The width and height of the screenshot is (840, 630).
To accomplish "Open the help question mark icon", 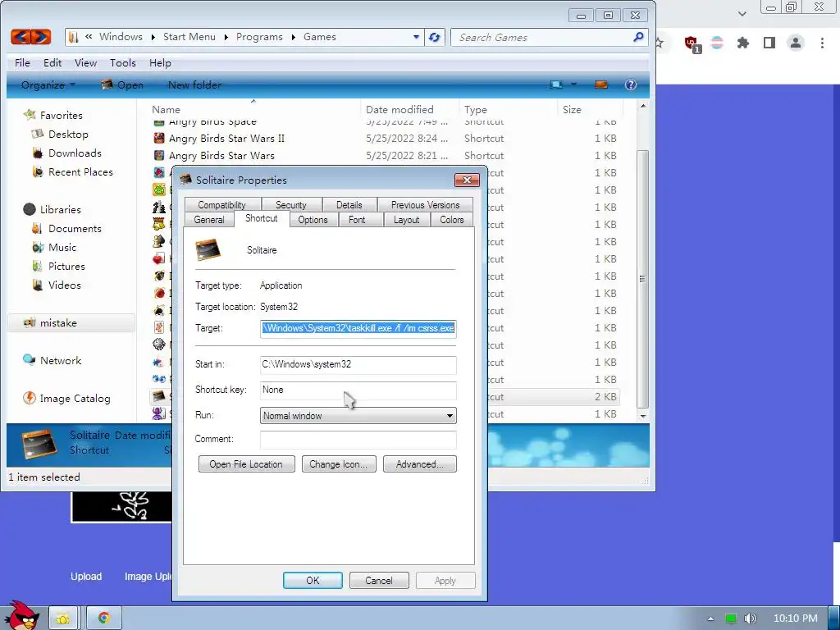I will tap(631, 84).
